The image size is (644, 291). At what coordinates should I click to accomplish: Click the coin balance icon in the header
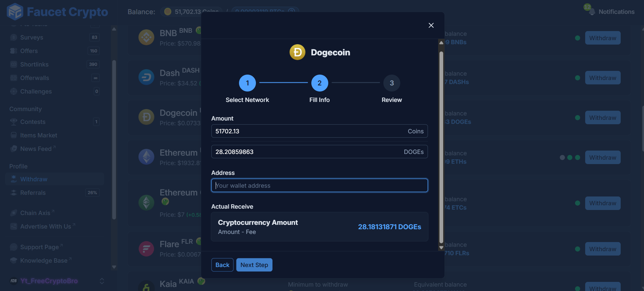(168, 12)
